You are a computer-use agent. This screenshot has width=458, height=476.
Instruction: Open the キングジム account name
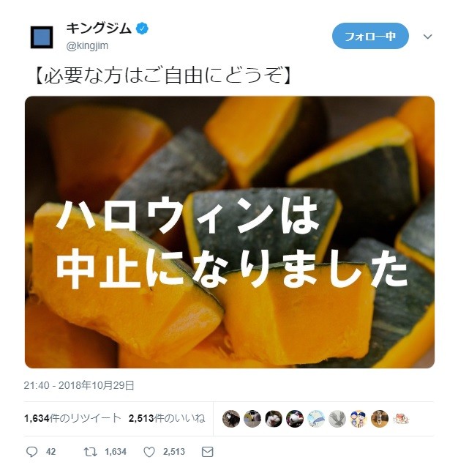99,29
